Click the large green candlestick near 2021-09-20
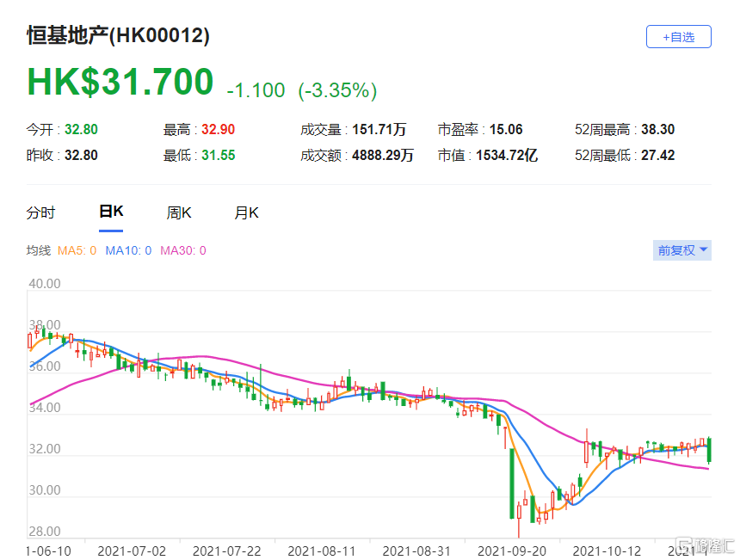 [x=512, y=483]
